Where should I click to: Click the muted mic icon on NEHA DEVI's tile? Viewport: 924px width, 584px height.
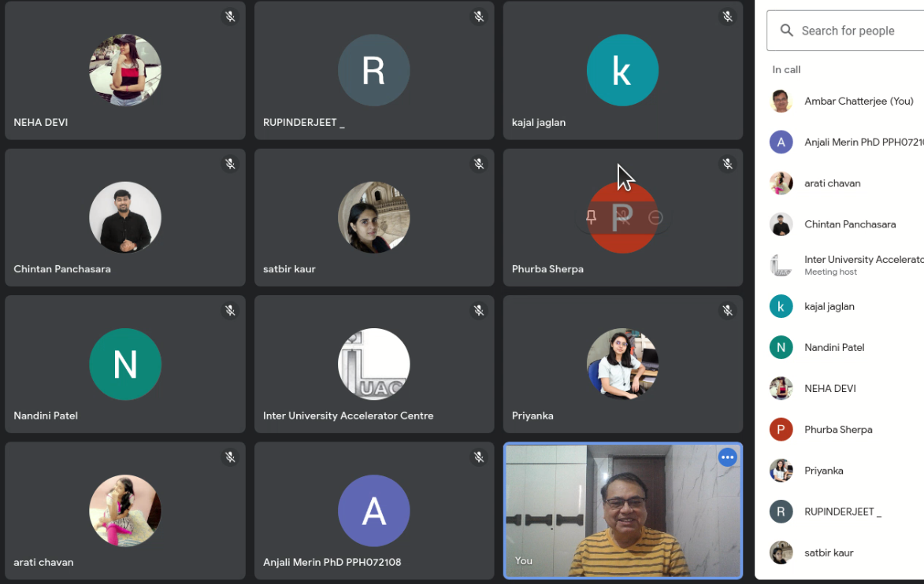(230, 17)
